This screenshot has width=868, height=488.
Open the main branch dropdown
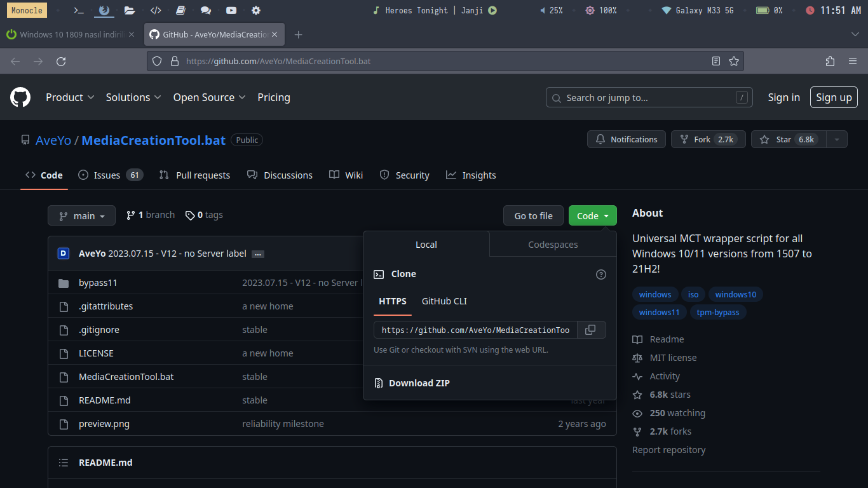81,216
